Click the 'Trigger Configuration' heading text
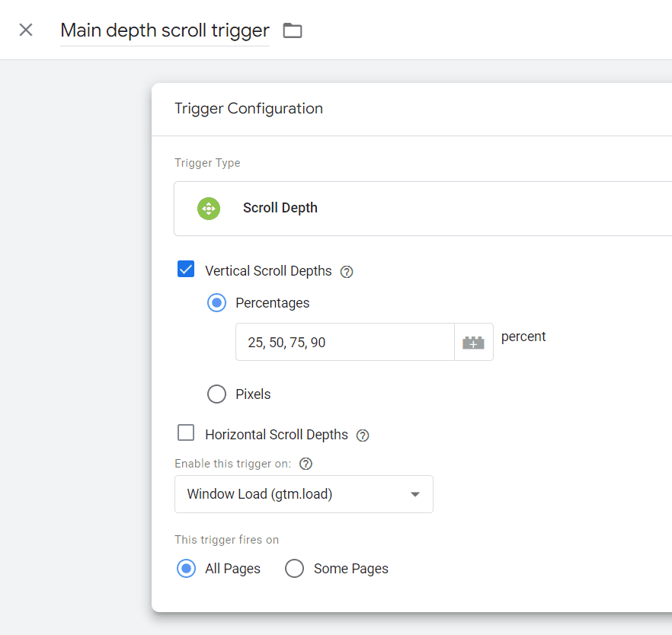 248,108
